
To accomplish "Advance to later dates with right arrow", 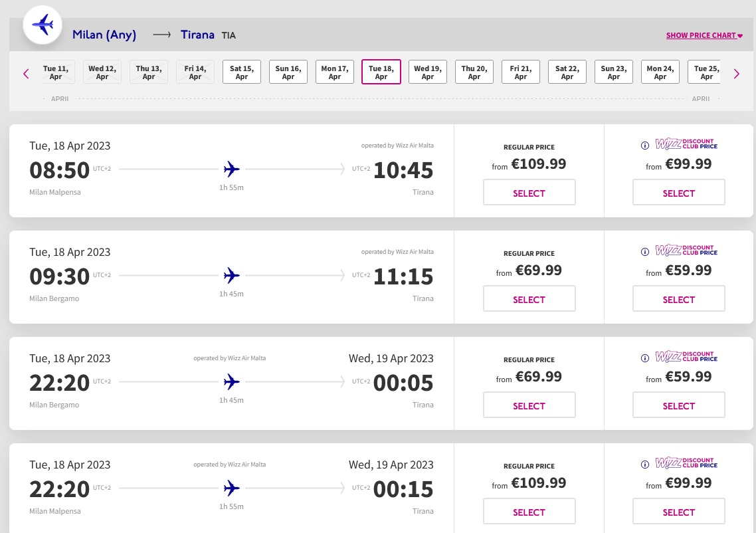I will (x=736, y=73).
